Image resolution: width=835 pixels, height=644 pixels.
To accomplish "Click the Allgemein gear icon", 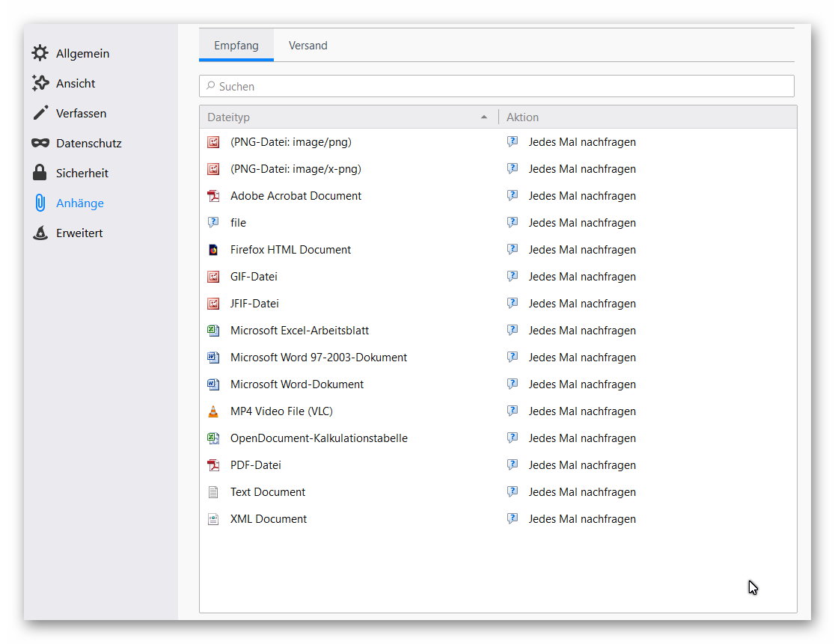I will pos(40,54).
